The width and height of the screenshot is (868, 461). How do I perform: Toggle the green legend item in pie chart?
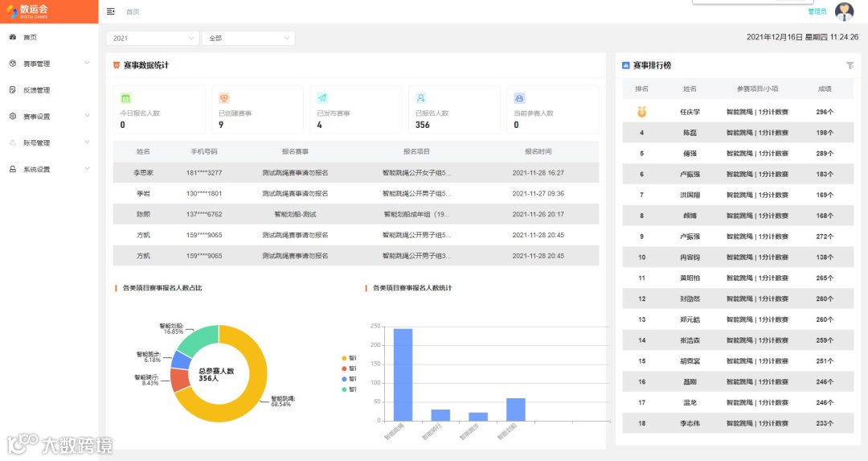click(349, 389)
